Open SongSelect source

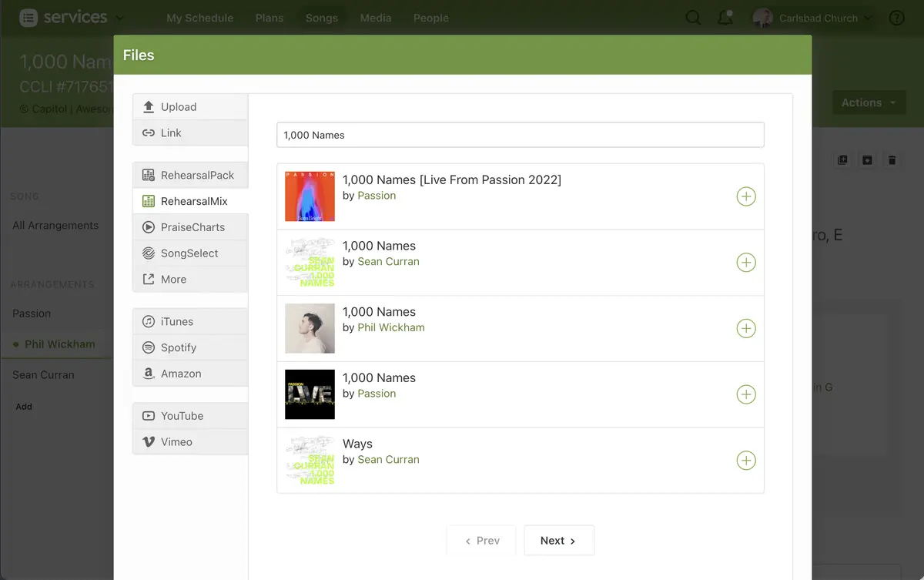point(190,253)
